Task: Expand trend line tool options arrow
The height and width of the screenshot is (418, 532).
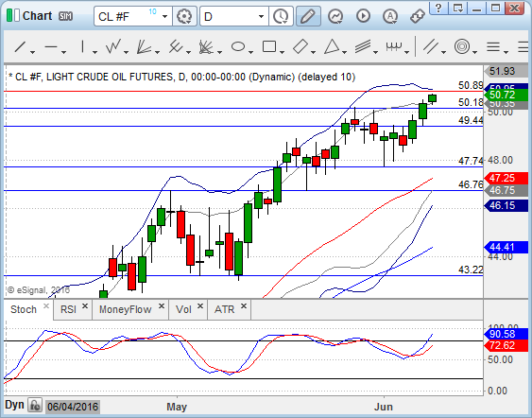Action: (x=32, y=52)
